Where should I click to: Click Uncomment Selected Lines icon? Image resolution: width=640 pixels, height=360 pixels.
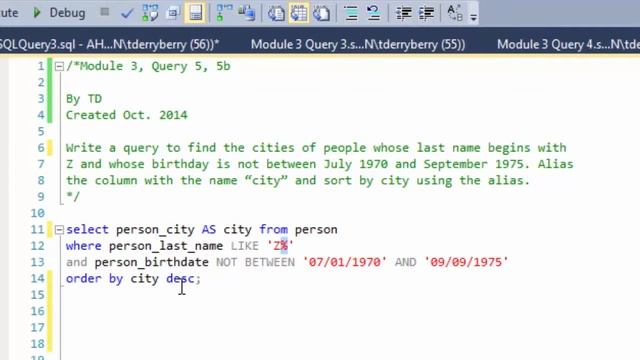click(x=373, y=13)
